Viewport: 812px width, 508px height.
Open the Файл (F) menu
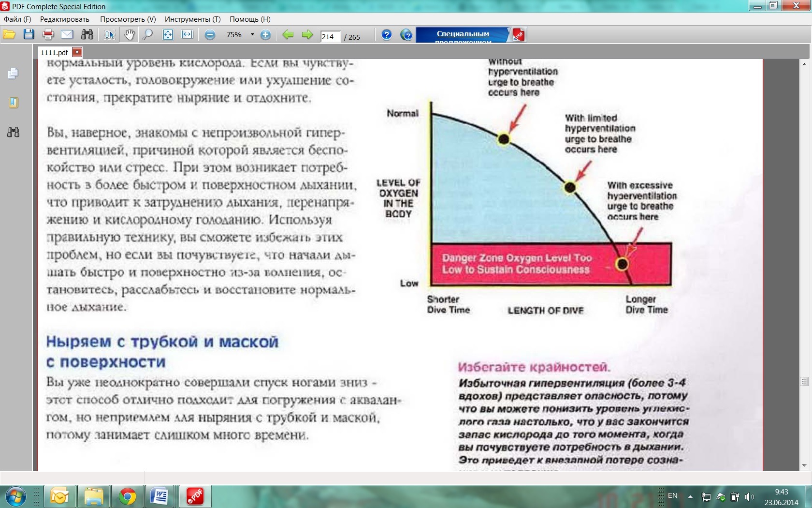coord(17,19)
